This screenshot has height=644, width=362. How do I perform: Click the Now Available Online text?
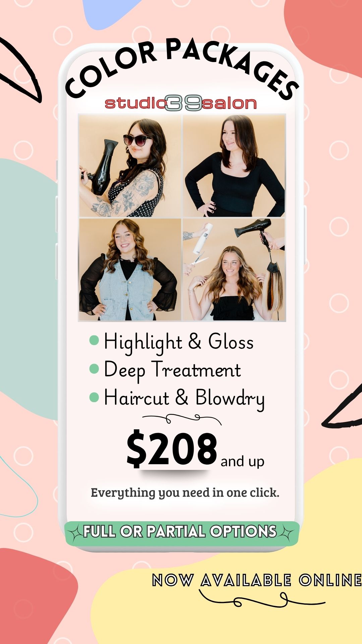tap(257, 580)
